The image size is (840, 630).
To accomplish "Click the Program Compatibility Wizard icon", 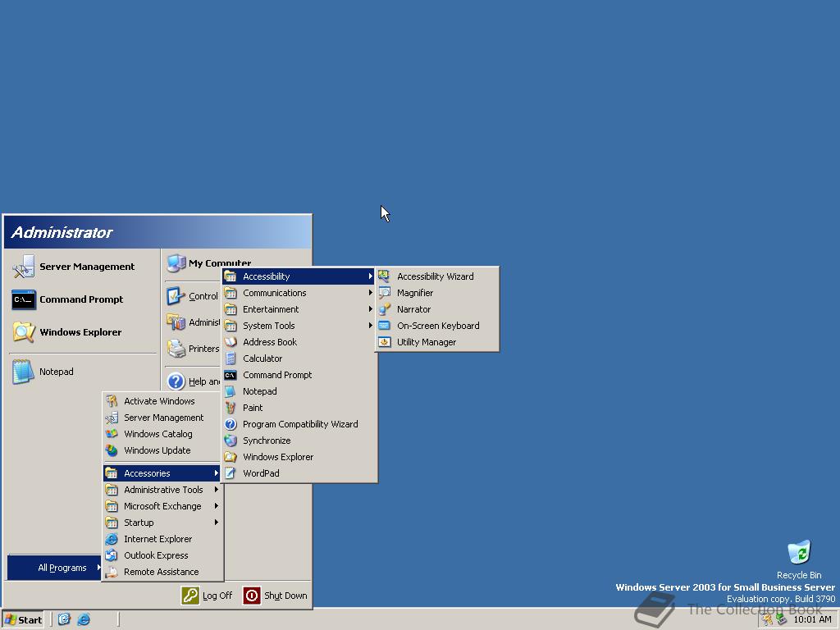I will [231, 424].
